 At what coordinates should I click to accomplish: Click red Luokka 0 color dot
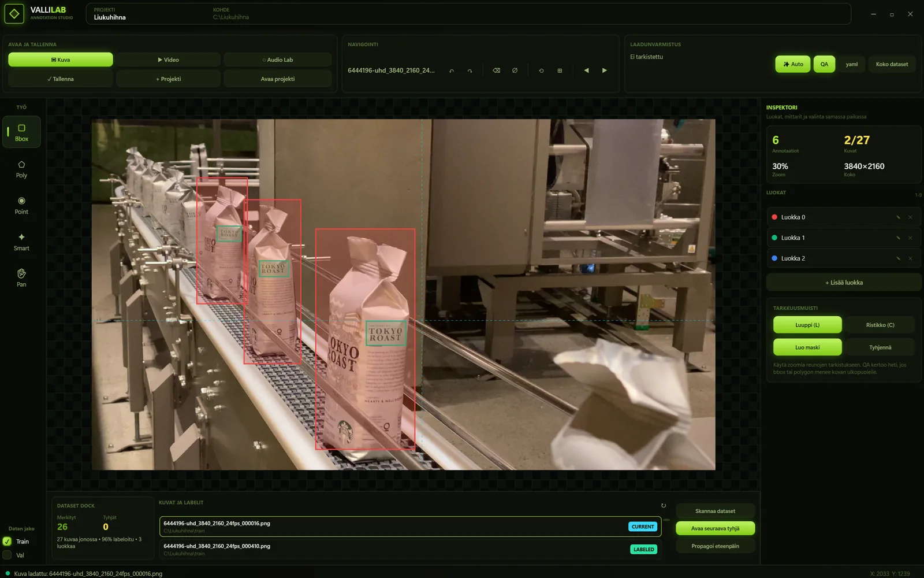tap(774, 217)
